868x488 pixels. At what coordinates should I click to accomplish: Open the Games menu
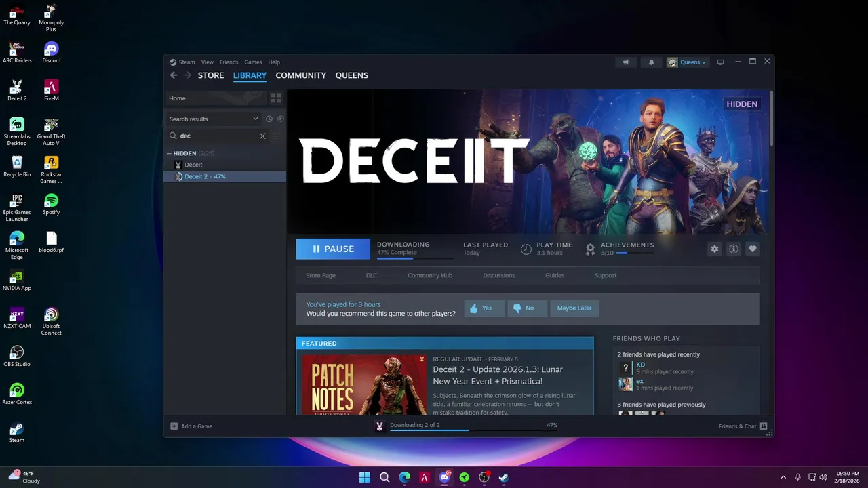point(253,62)
